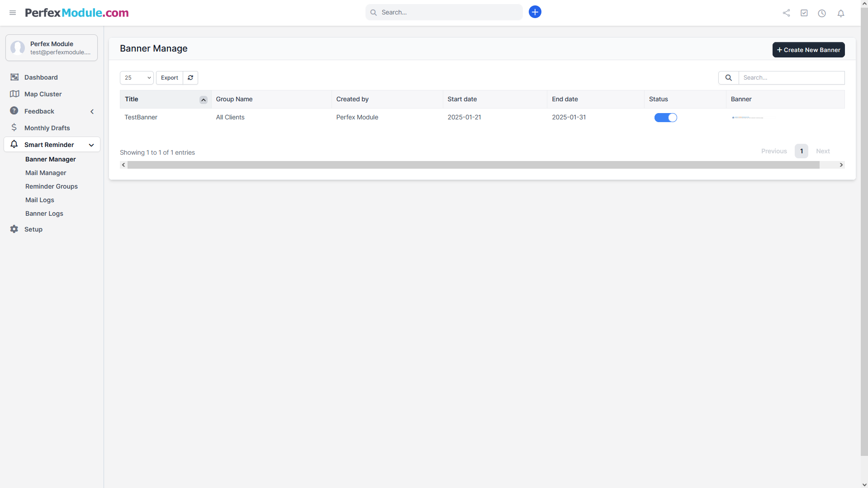This screenshot has height=488, width=868.
Task: Disable the TestBanner status toggle
Action: tap(665, 118)
